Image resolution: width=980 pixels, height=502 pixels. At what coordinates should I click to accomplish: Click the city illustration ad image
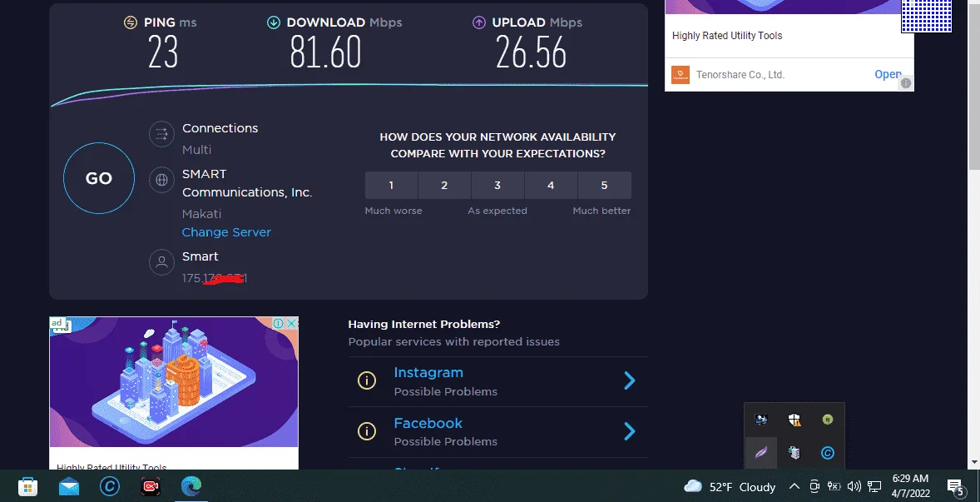click(174, 382)
